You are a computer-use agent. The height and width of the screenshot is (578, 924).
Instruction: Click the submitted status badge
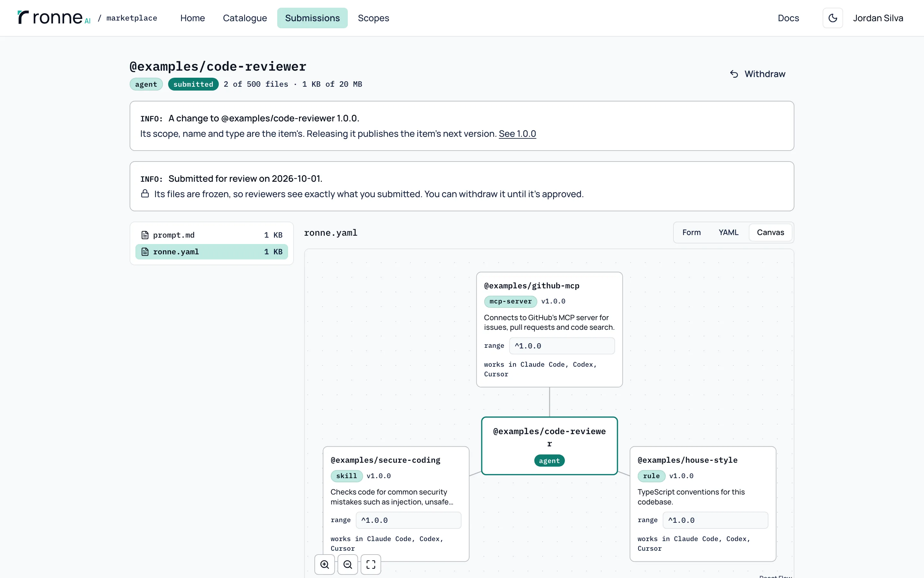[193, 84]
